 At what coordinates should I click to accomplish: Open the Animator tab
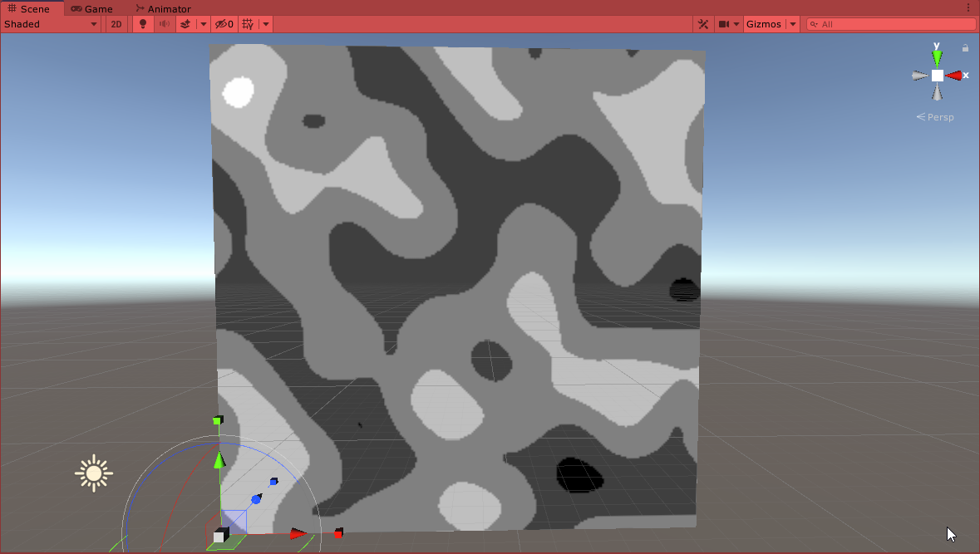[x=163, y=9]
